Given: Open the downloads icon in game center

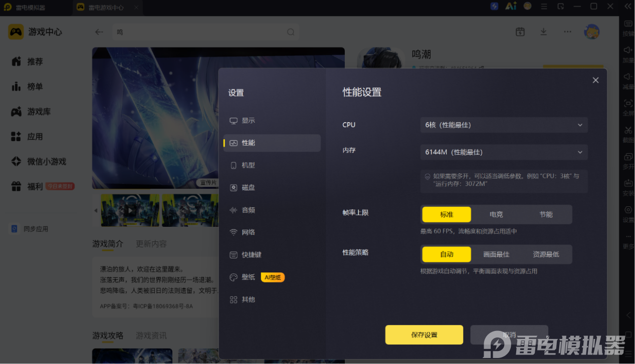Looking at the screenshot, I should point(543,32).
